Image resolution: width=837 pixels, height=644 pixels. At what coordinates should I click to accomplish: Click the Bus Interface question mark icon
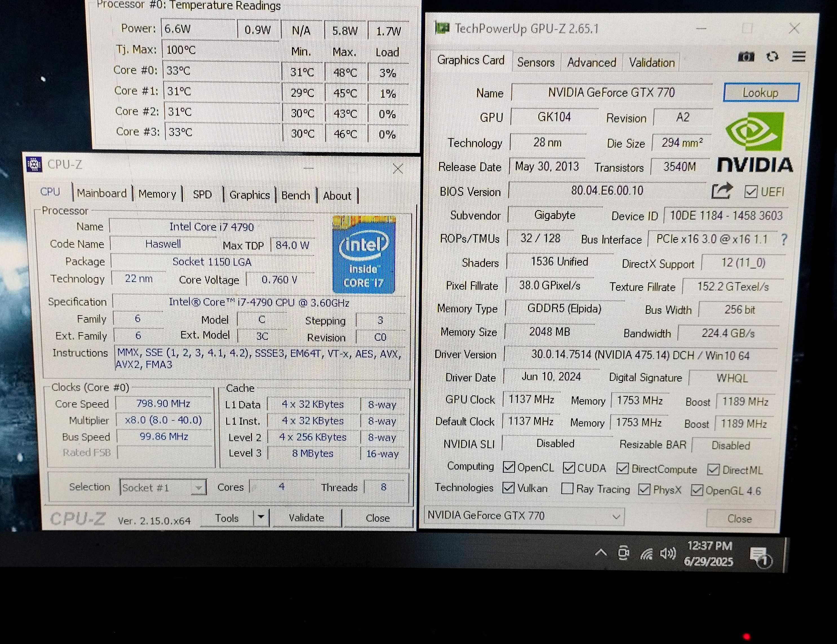(784, 240)
